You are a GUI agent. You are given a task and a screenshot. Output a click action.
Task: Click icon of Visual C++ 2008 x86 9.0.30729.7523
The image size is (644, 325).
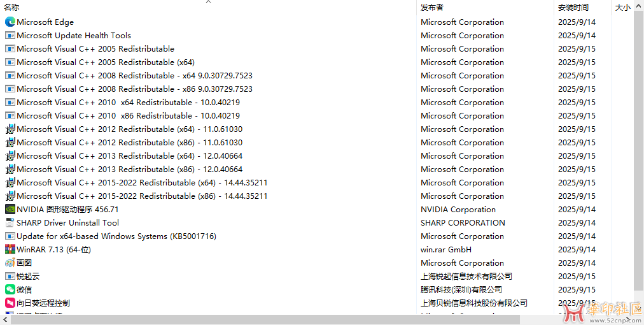pos(10,89)
